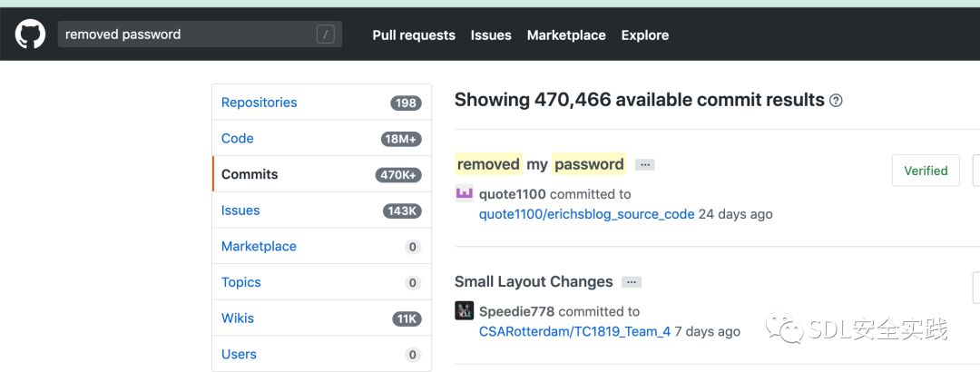980x372 pixels.
Task: Click the slash shortcut icon in search
Action: pos(326,34)
